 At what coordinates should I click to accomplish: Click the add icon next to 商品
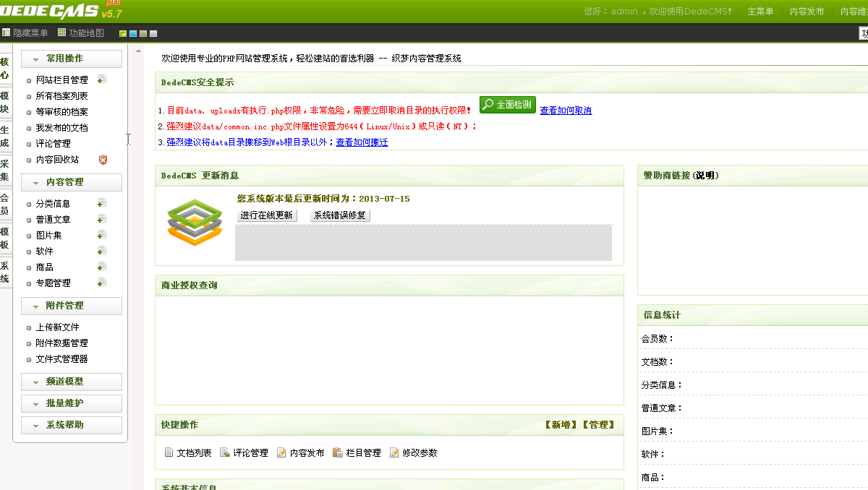[x=102, y=267]
